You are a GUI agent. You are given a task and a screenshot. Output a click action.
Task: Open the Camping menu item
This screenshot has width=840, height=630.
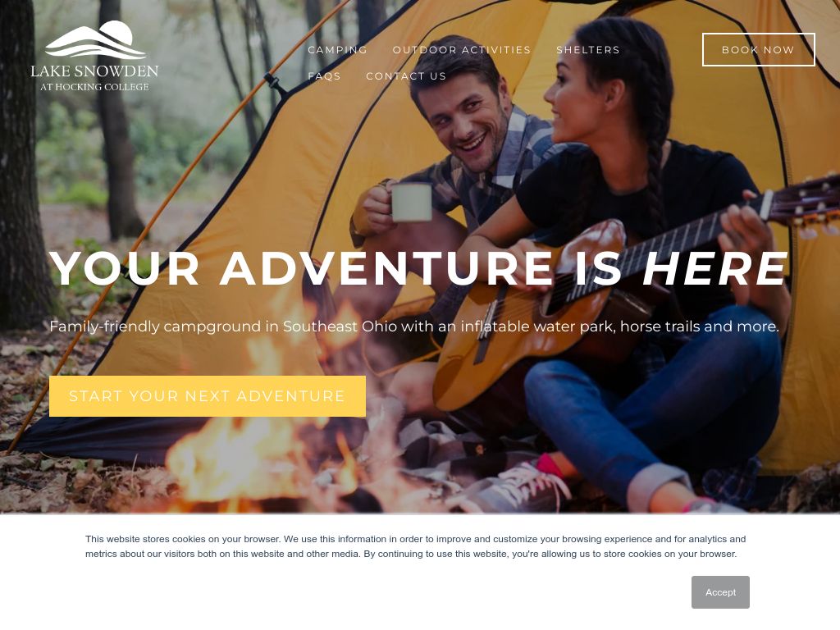[337, 50]
